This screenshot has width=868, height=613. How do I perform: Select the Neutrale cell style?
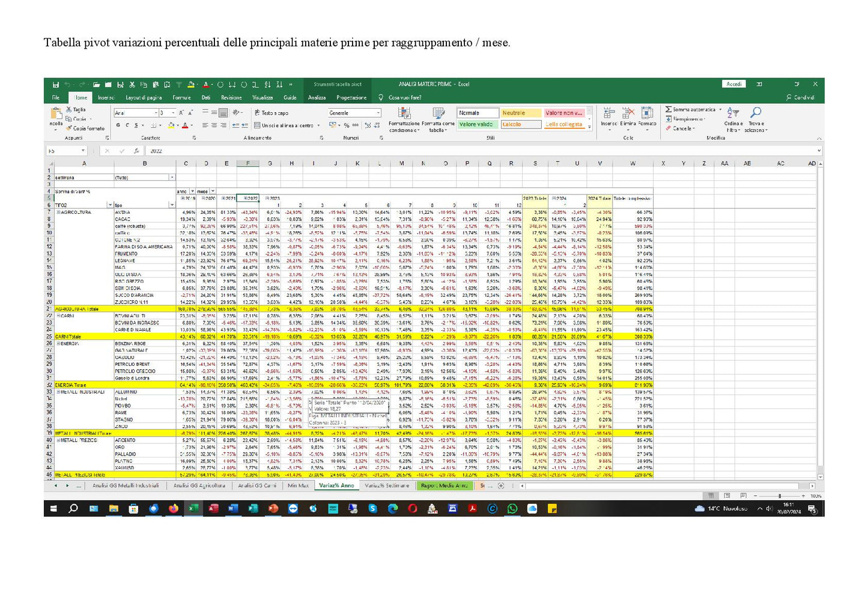pos(520,113)
